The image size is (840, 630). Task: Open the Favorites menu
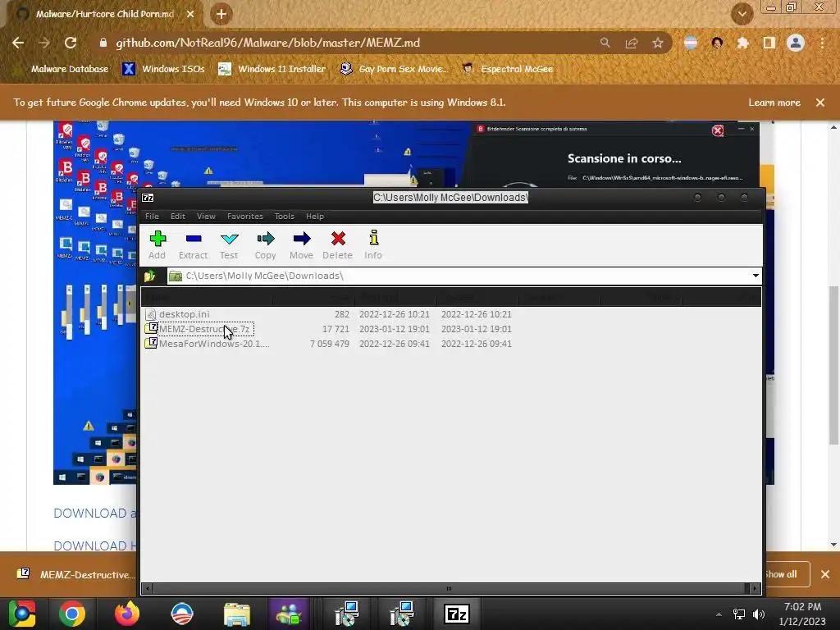click(244, 217)
